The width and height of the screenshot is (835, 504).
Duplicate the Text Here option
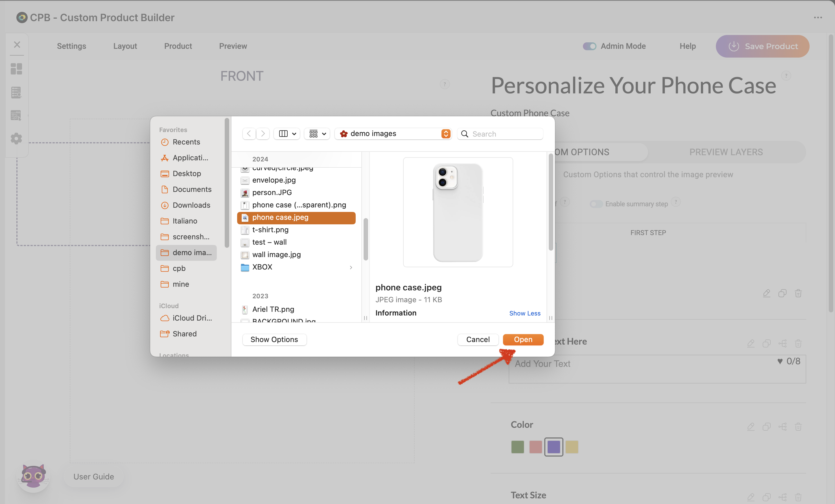coord(767,343)
